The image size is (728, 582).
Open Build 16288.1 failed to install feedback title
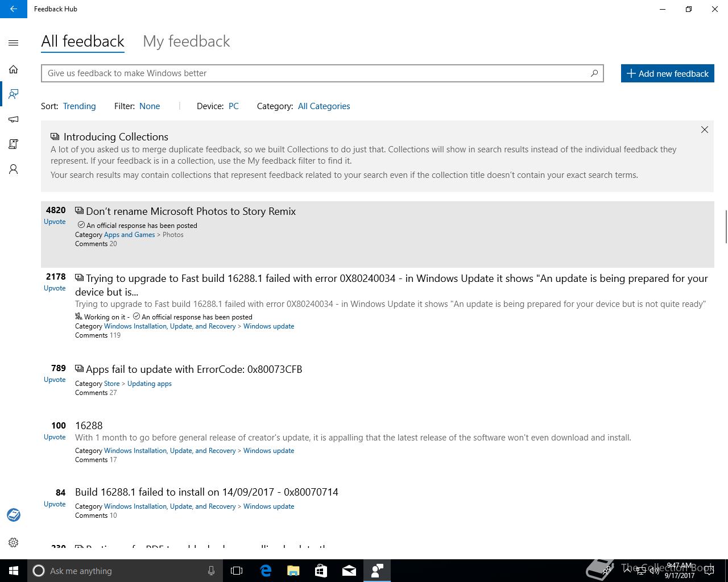[x=206, y=492]
